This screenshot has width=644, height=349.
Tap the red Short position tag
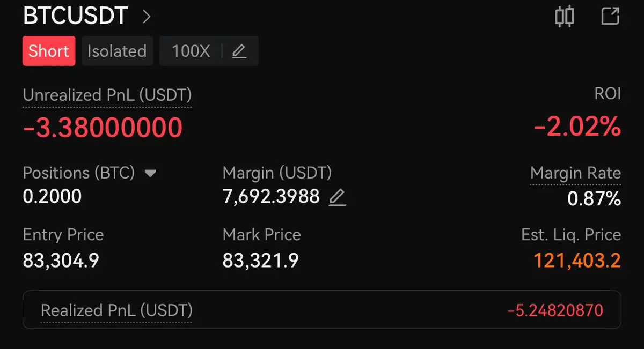tap(49, 51)
